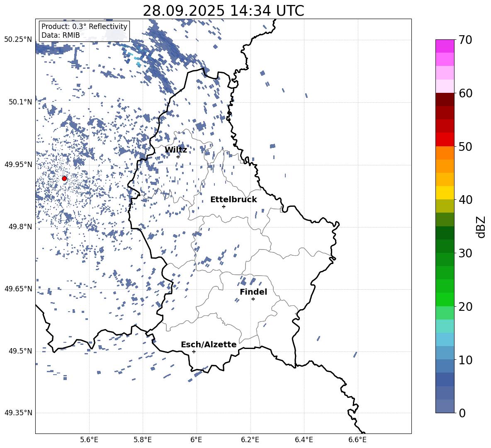Click the 50.1°N latitude label
This screenshot has height=448, width=491.
20,102
